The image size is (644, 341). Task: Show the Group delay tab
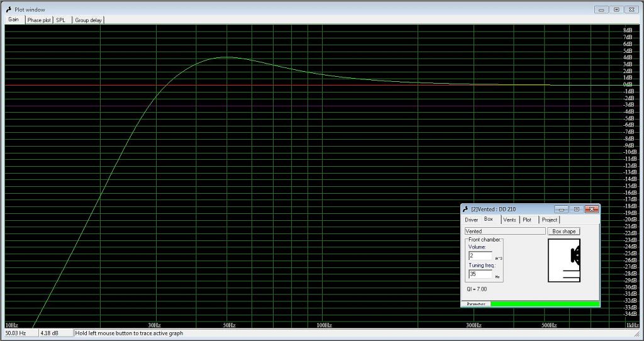tap(89, 20)
